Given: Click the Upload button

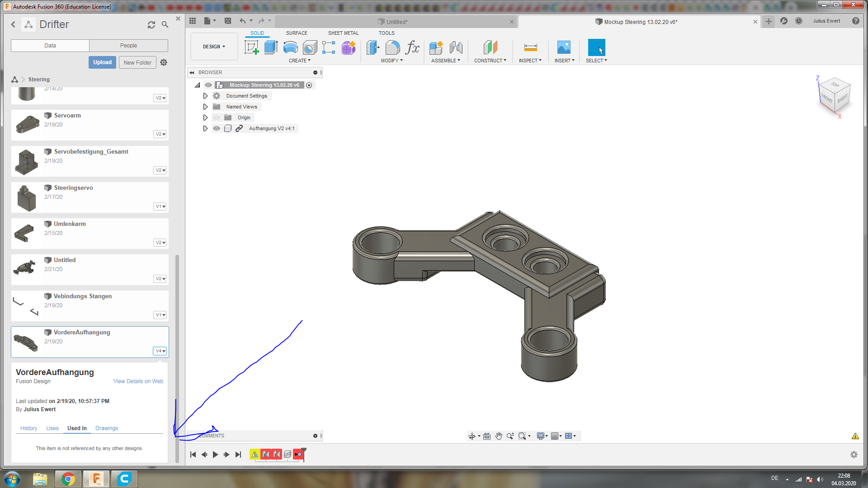Looking at the screenshot, I should [x=102, y=62].
